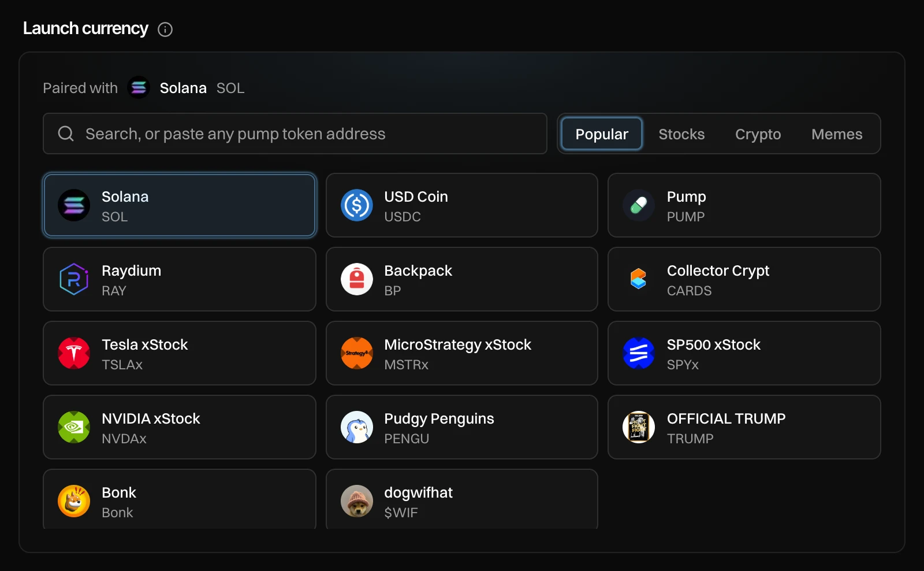
Task: Click the Pudgy Penguins penguin avatar
Action: [x=357, y=427]
